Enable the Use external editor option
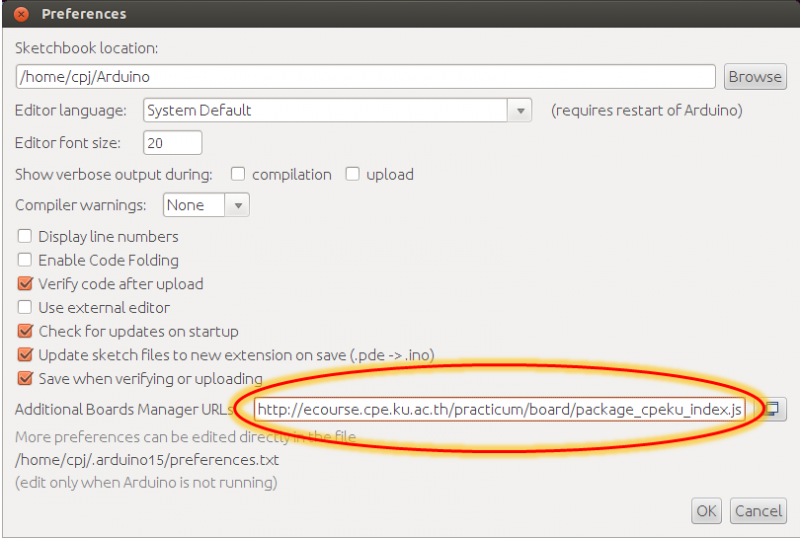Screen dimensions: 800x538 coord(25,308)
